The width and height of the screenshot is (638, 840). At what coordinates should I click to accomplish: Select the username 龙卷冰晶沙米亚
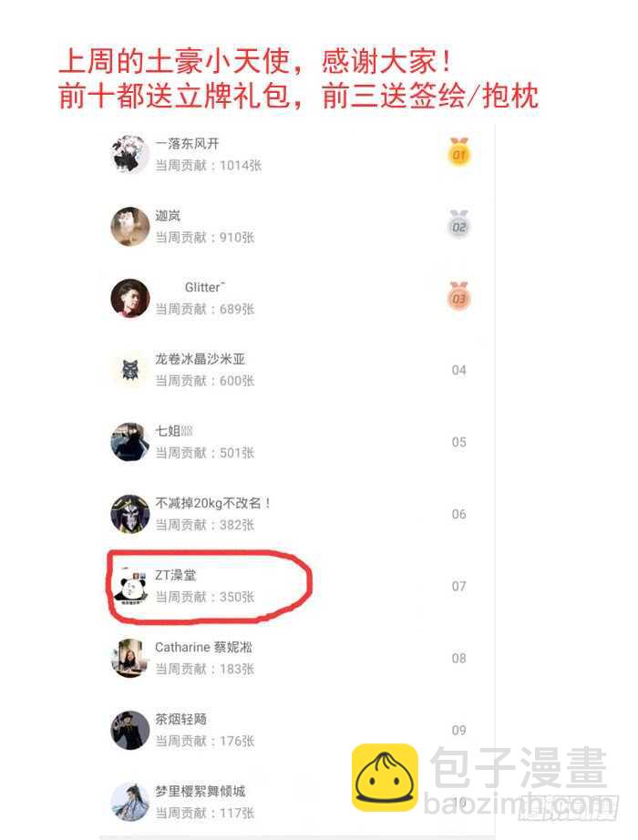pos(200,359)
